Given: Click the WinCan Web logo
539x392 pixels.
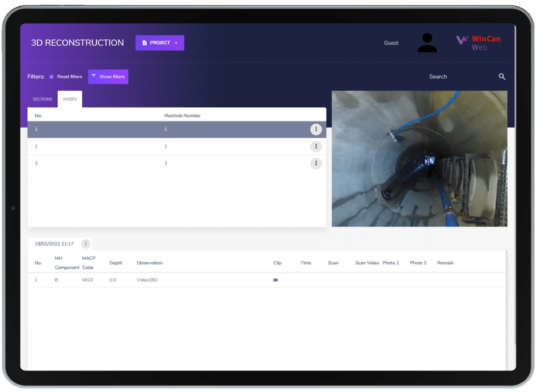Looking at the screenshot, I should (x=478, y=43).
